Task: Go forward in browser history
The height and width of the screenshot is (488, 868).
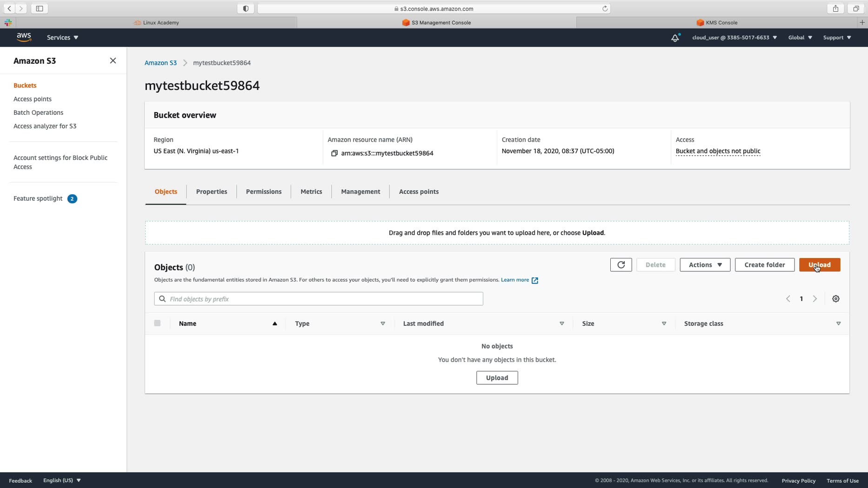Action: pyautogui.click(x=21, y=8)
